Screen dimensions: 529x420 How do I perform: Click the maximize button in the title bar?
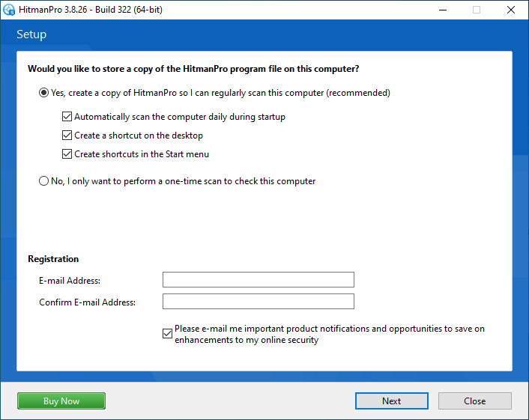point(477,10)
